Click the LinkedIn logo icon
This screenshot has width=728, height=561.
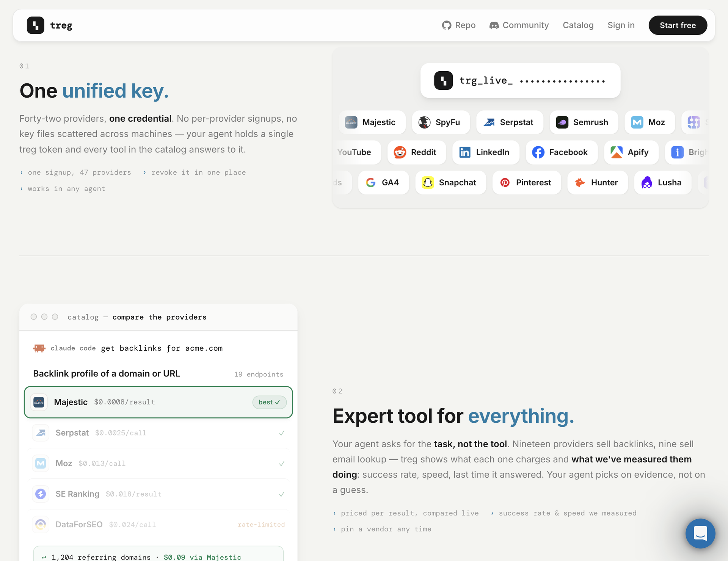[465, 152]
